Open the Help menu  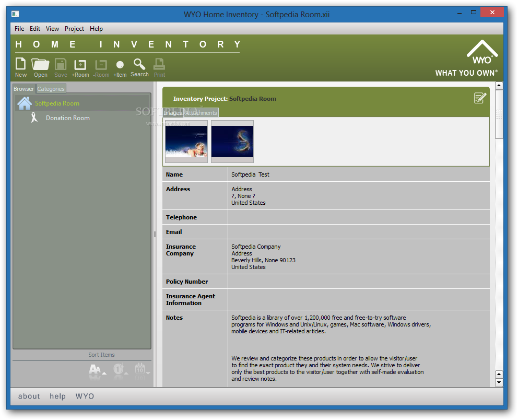point(96,29)
